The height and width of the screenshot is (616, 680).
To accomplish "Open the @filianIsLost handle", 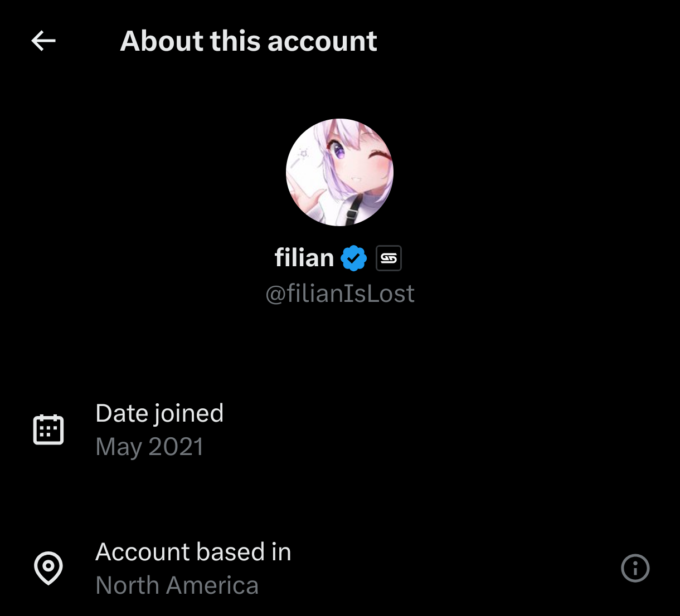I will (340, 294).
